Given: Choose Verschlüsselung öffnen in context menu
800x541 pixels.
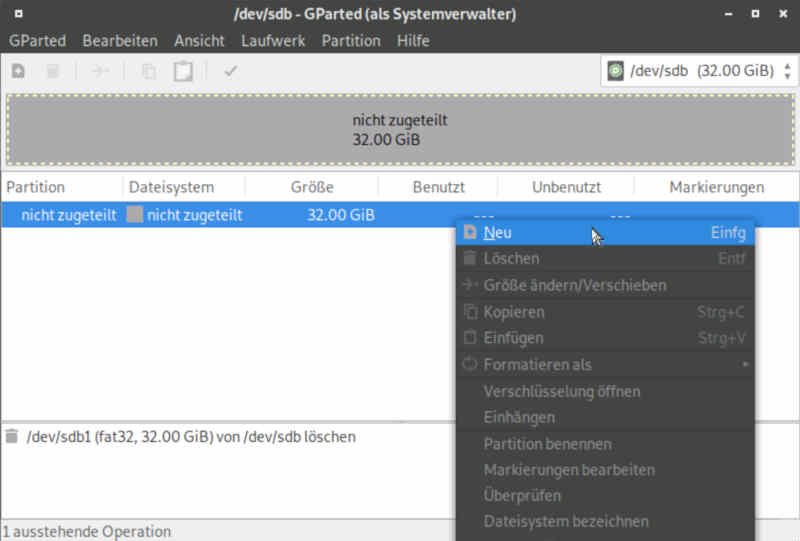Looking at the screenshot, I should click(605, 391).
